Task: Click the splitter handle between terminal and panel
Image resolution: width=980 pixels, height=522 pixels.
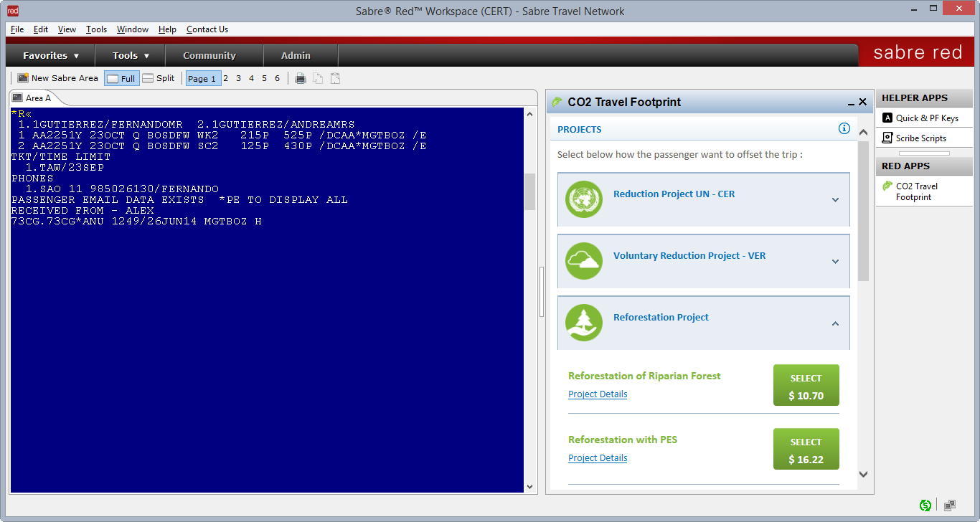Action: point(542,292)
